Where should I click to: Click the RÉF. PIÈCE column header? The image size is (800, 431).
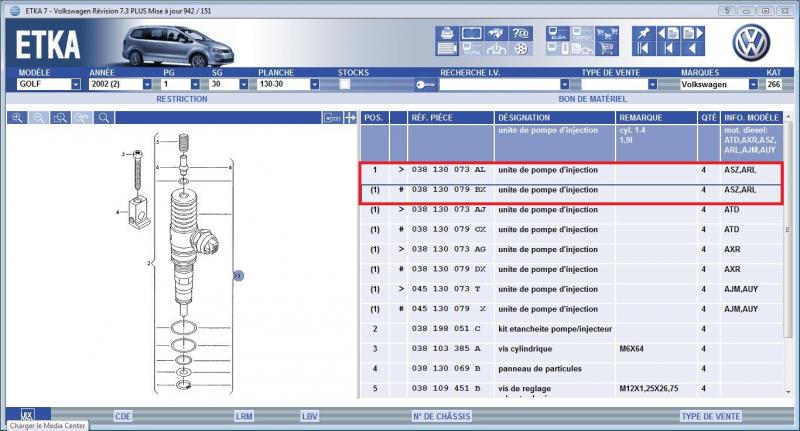[451, 118]
